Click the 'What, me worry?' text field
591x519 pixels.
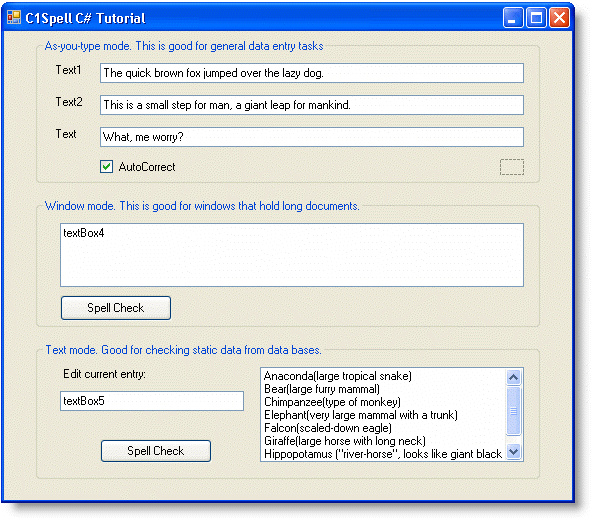(x=312, y=137)
